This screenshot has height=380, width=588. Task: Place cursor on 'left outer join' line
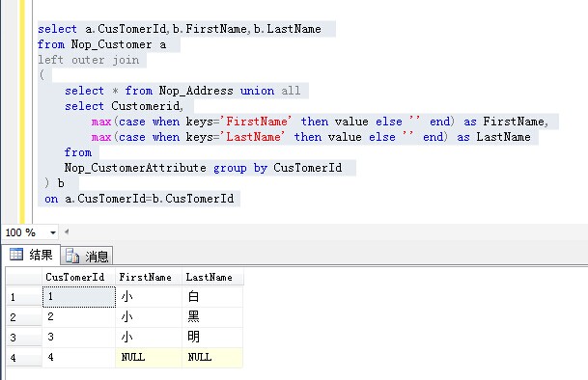(x=89, y=60)
